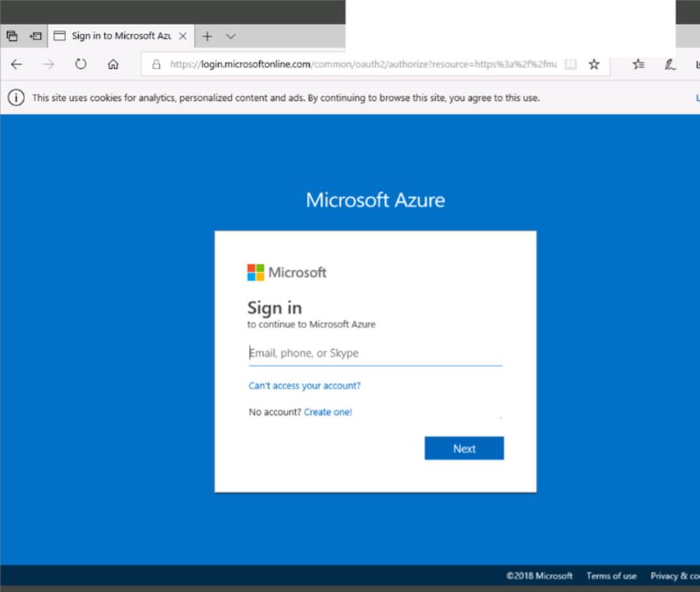Image resolution: width=700 pixels, height=592 pixels.
Task: Open the Favorites hub icon
Action: [638, 65]
